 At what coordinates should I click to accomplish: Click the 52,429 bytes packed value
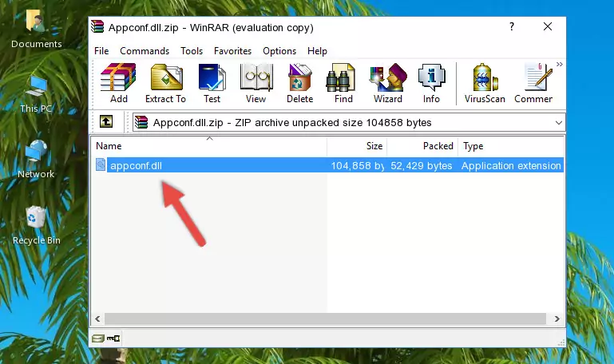click(422, 165)
